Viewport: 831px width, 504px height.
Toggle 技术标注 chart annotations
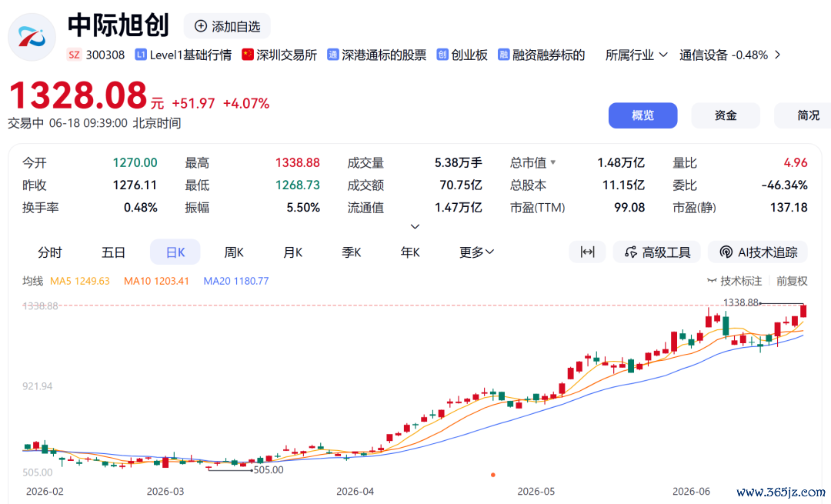tap(735, 281)
